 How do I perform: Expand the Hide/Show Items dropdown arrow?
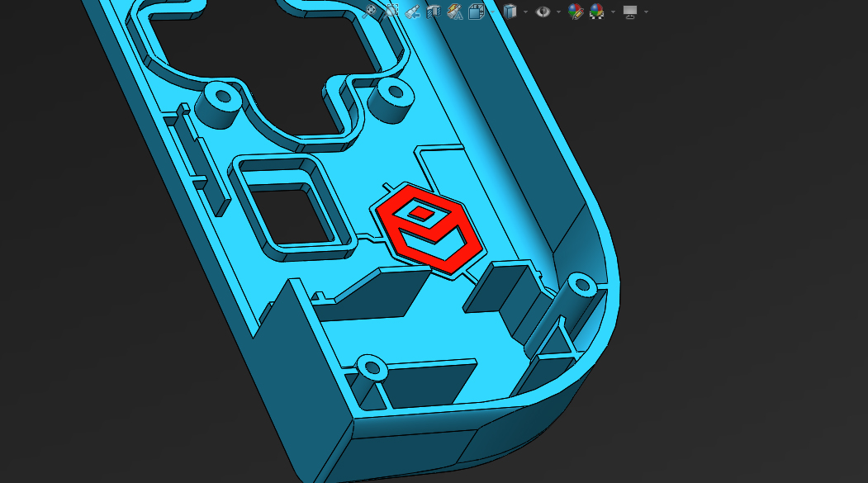[x=558, y=12]
